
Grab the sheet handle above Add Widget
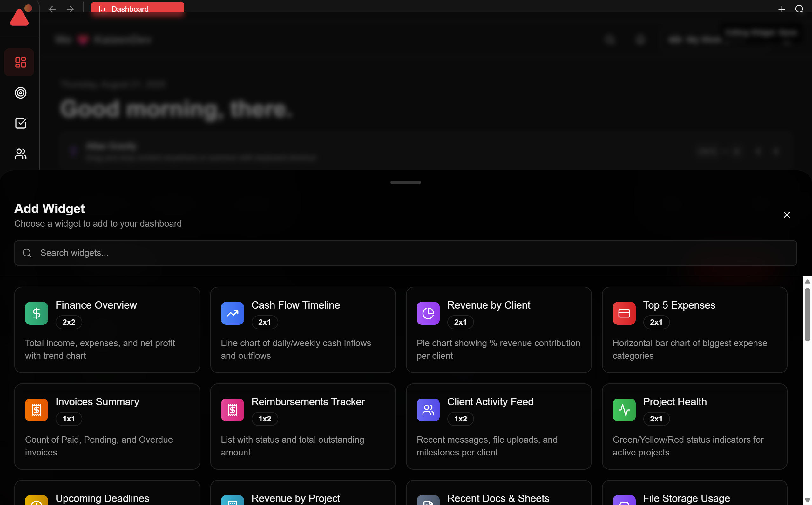tap(405, 182)
